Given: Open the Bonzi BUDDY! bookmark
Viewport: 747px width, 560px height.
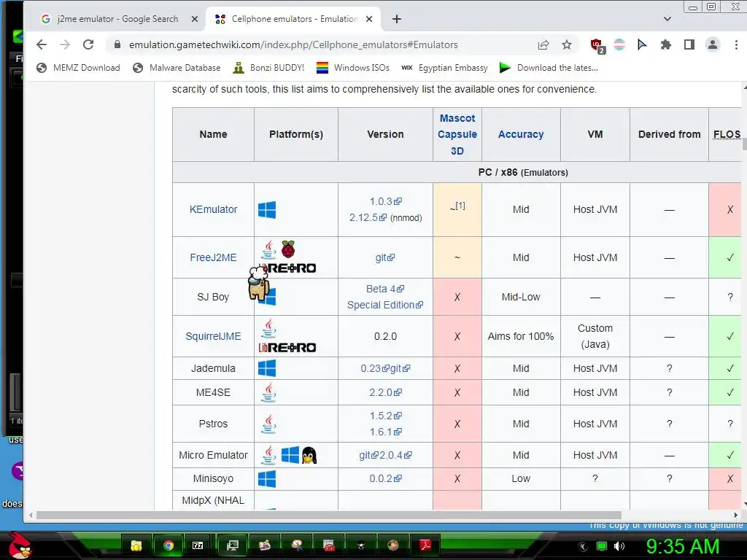Looking at the screenshot, I should coord(268,68).
